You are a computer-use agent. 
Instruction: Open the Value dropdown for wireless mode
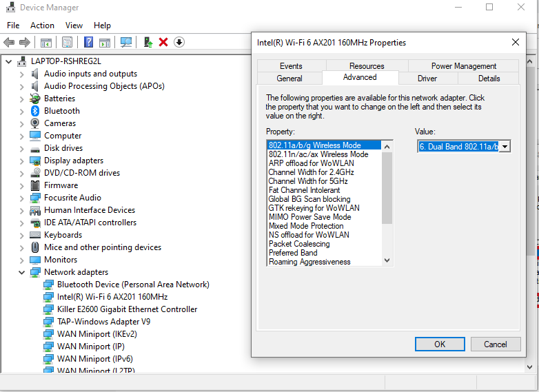[x=505, y=147]
